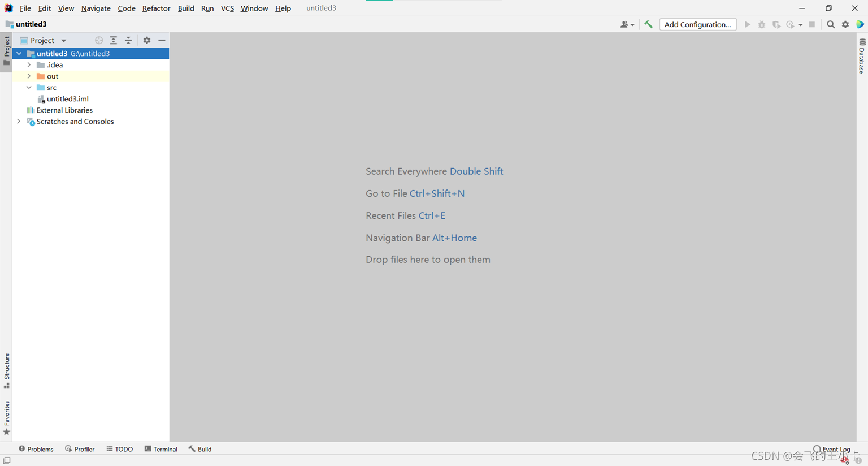Image resolution: width=868 pixels, height=466 pixels.
Task: Click the Profiler run icon
Action: (791, 24)
